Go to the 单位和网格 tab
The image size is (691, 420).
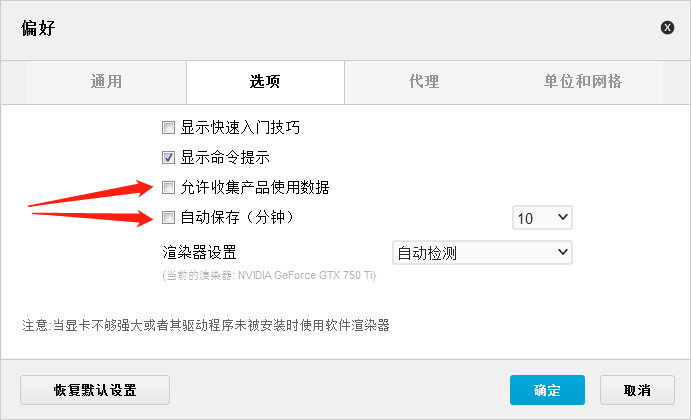583,82
